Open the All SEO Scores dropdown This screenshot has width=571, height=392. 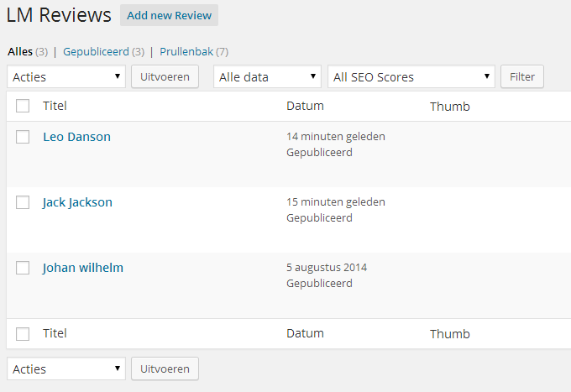[411, 76]
